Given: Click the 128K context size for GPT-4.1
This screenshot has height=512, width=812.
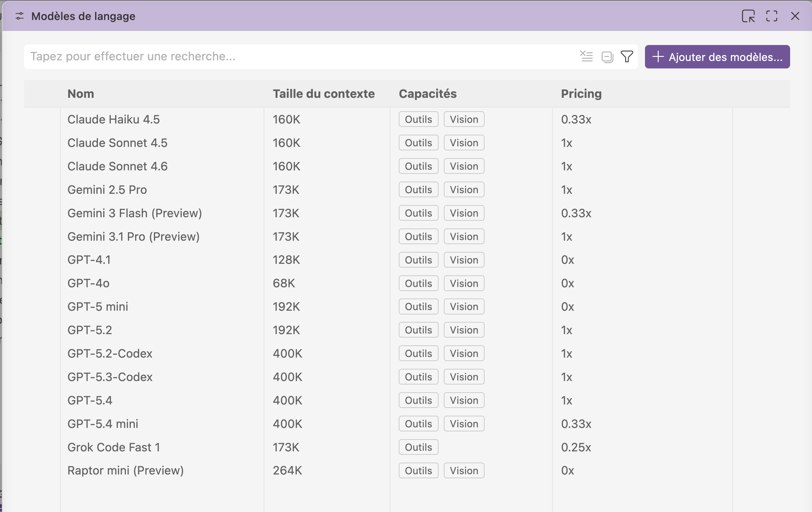Looking at the screenshot, I should tap(286, 260).
